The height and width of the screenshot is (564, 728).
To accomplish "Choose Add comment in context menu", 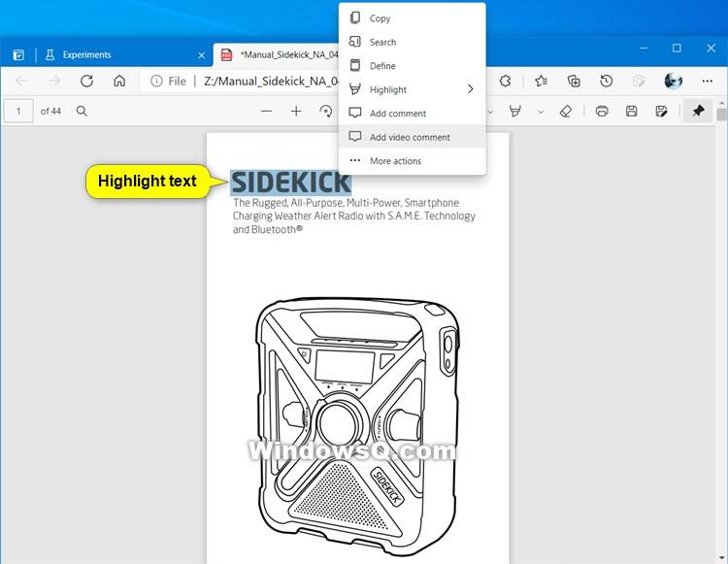I will (413, 114).
